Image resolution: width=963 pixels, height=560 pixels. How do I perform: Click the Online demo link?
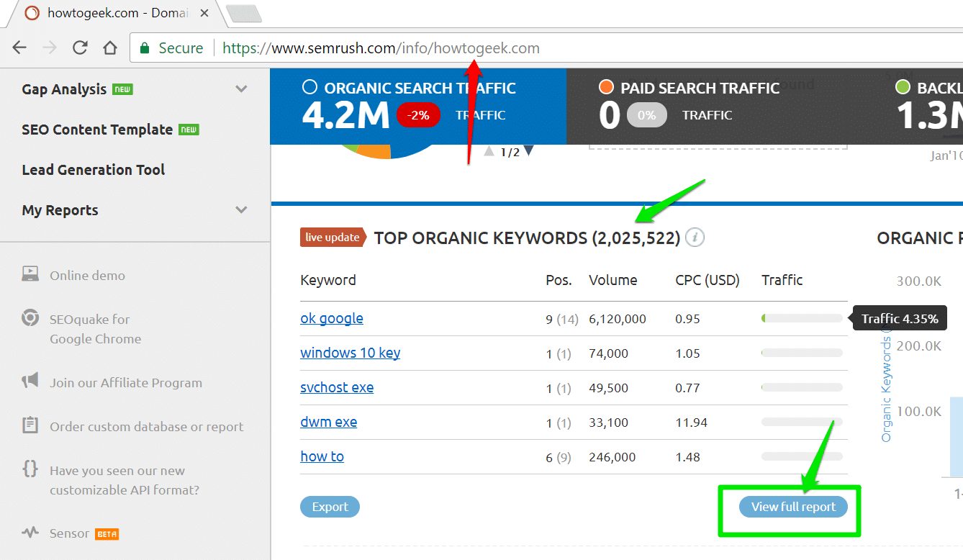pyautogui.click(x=87, y=275)
